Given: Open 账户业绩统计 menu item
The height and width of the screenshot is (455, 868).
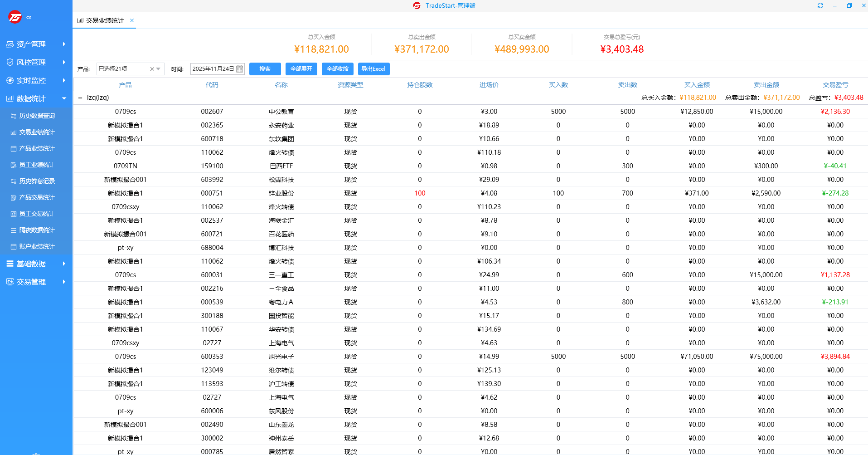Looking at the screenshot, I should coord(37,246).
